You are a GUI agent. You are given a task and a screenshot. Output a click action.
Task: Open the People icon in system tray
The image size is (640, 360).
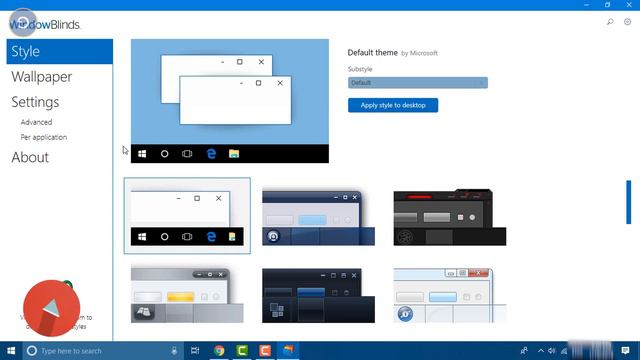tap(524, 351)
